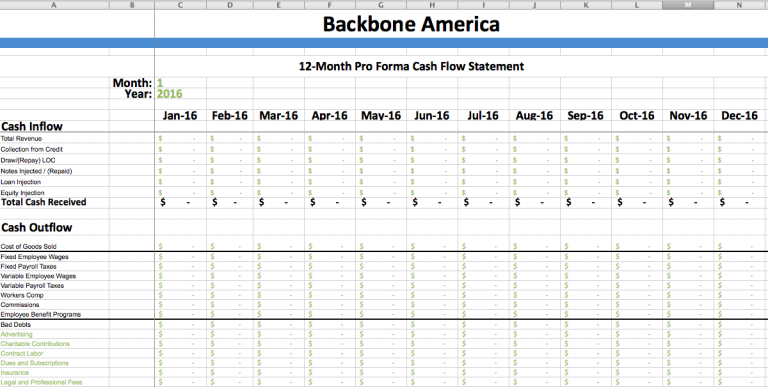768x387 pixels.
Task: Click the Fixed Employee Wages label
Action: [34, 257]
